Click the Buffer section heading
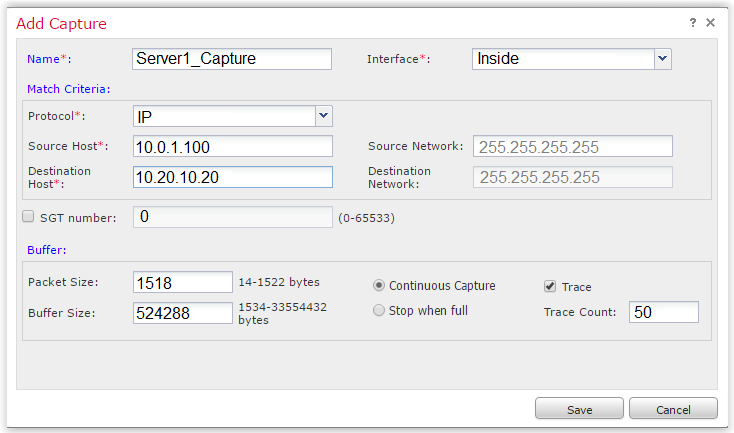This screenshot has width=734, height=433. tap(46, 250)
